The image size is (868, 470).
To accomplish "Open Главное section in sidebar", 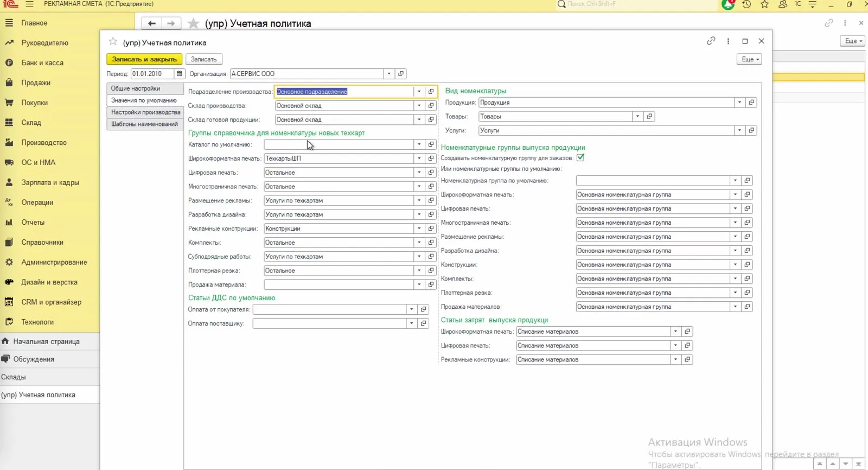I will [34, 23].
